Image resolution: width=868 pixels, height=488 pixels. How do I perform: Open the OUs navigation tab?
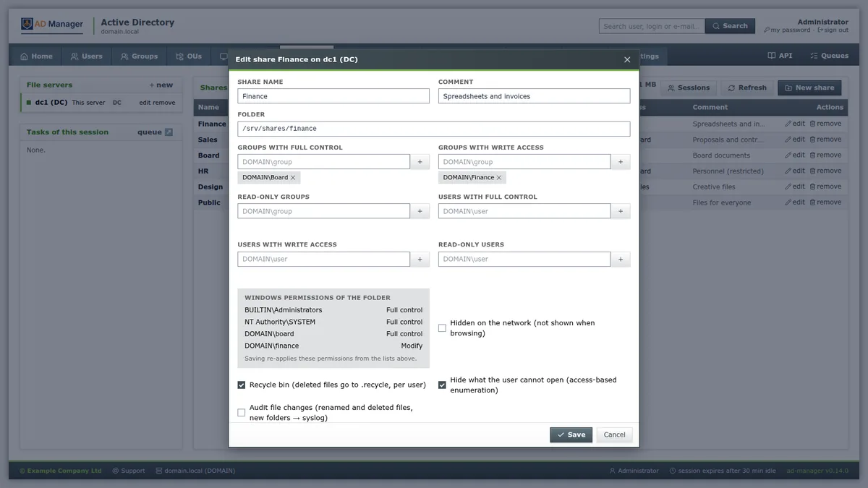[x=189, y=56]
